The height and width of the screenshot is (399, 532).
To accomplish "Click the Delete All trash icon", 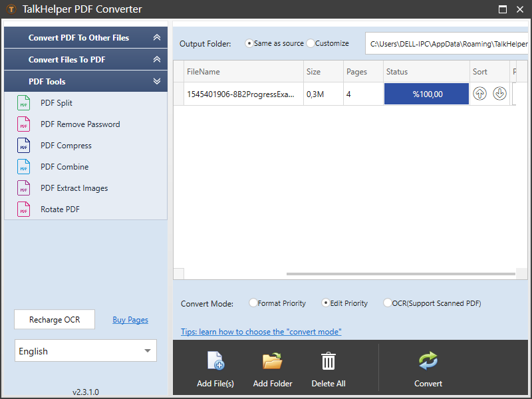I will click(x=329, y=361).
